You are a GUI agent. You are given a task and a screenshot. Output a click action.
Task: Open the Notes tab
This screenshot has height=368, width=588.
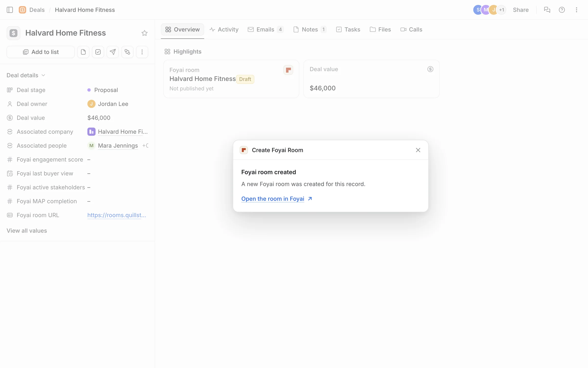pyautogui.click(x=310, y=30)
